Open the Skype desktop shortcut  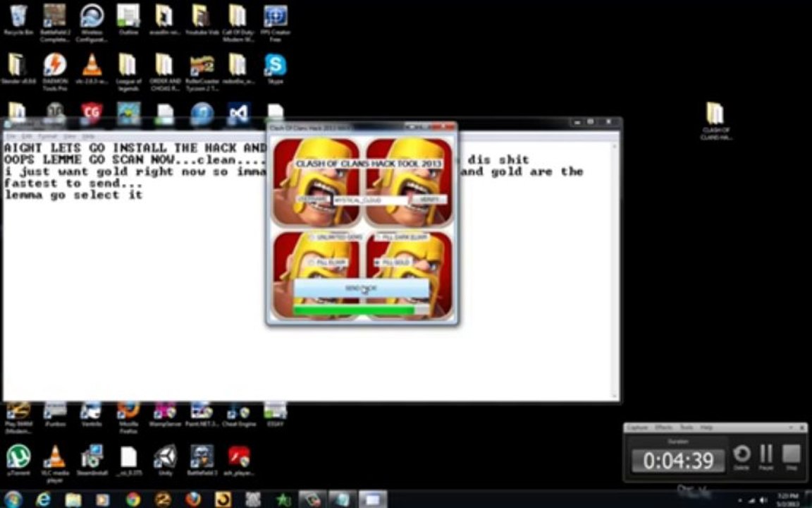click(x=276, y=68)
